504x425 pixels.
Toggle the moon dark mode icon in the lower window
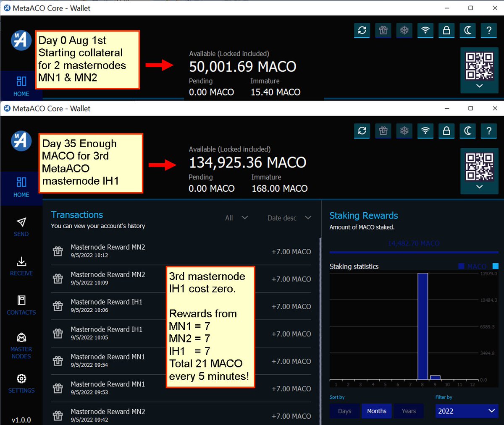(468, 131)
